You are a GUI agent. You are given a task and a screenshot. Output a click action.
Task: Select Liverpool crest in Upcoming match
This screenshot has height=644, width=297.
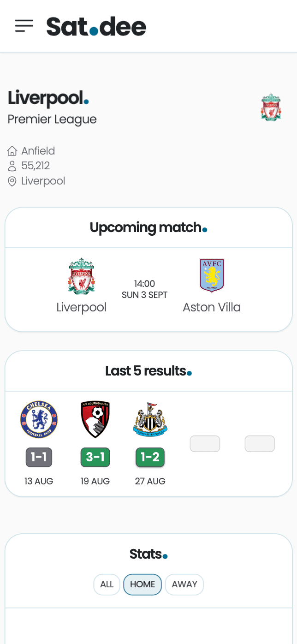(82, 276)
